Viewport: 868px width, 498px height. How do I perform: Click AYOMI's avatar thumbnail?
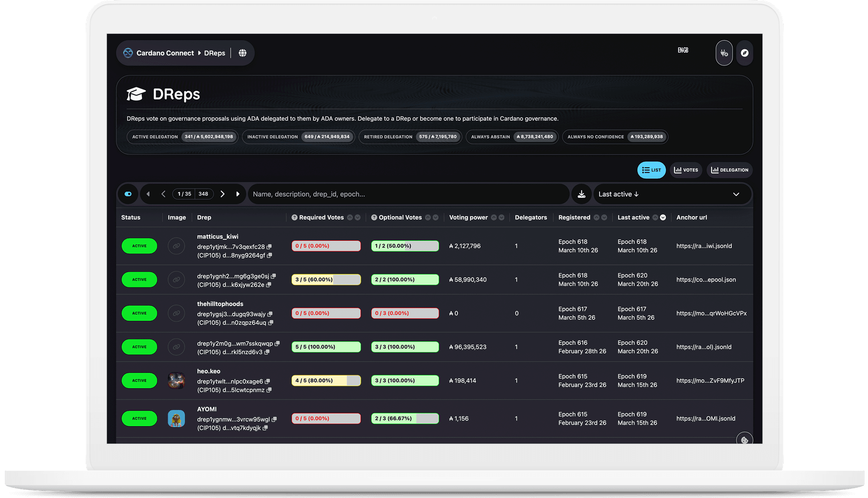tap(176, 418)
